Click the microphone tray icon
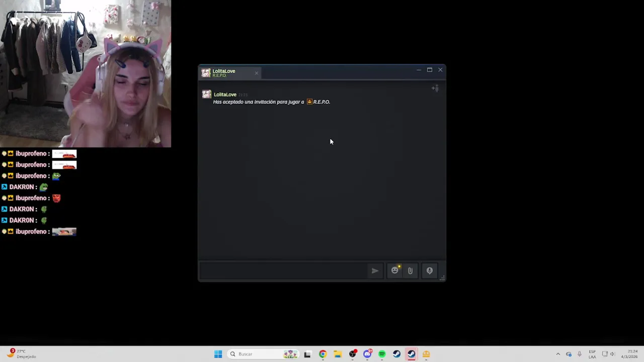 tap(580, 354)
